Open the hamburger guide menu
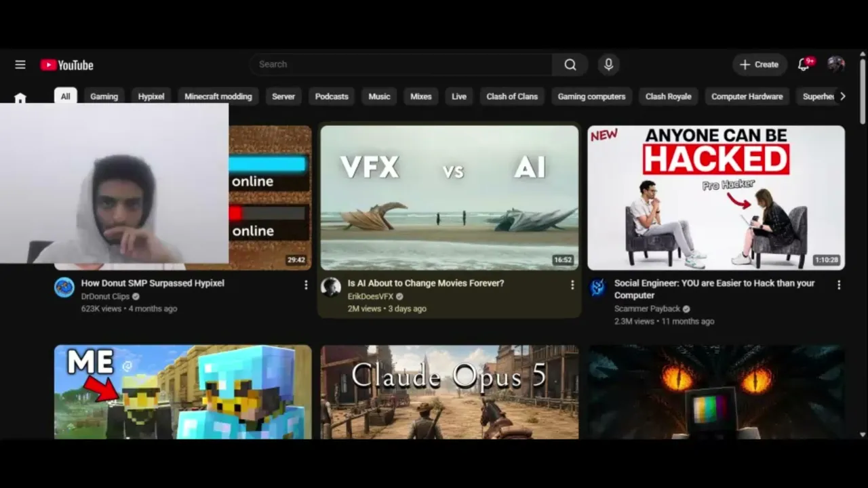The image size is (868, 488). (x=20, y=64)
